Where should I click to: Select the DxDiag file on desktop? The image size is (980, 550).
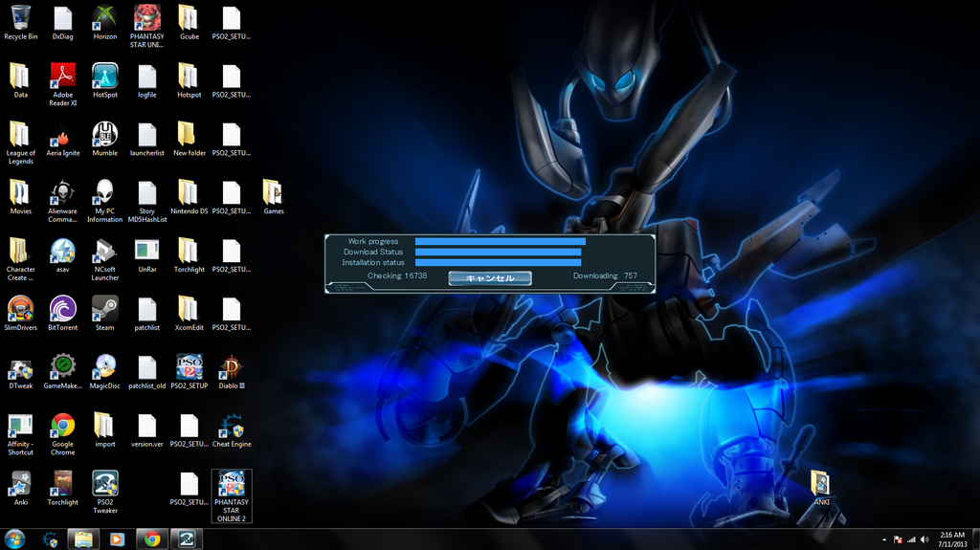(62, 23)
